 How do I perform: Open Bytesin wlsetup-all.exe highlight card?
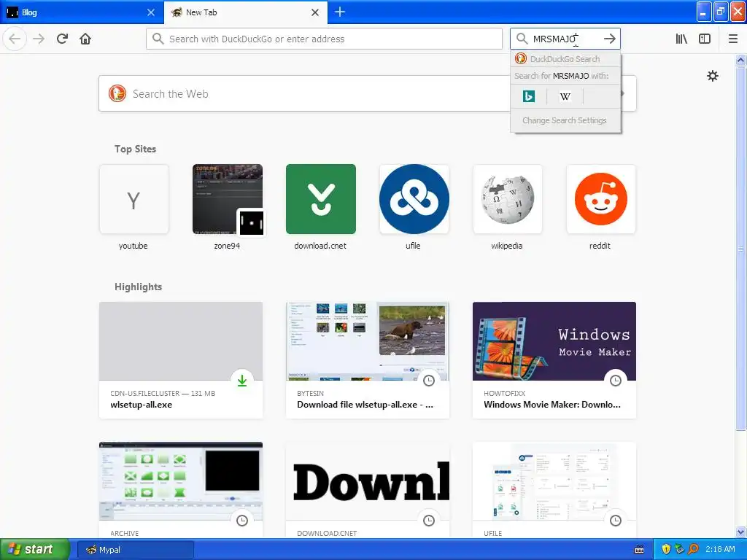click(x=368, y=360)
